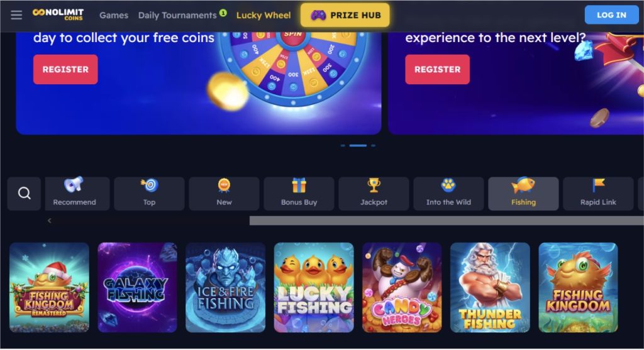The image size is (644, 350).
Task: Click the left chevron under categories
Action: point(49,221)
